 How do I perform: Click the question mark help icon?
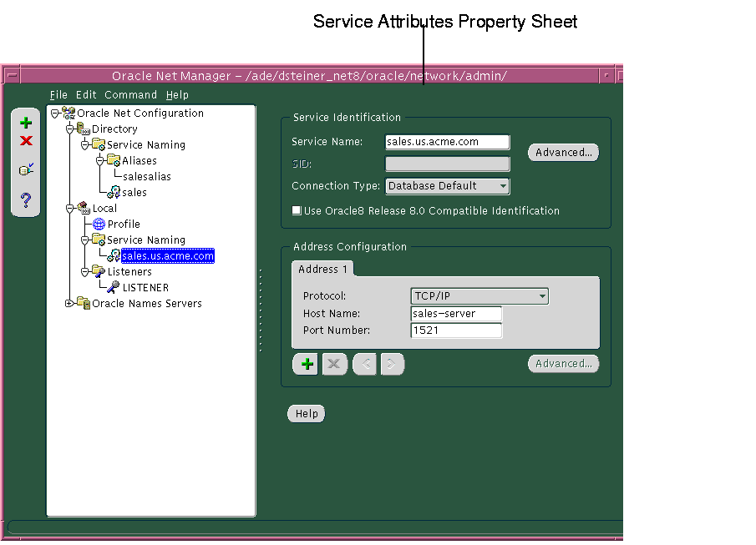[x=25, y=199]
